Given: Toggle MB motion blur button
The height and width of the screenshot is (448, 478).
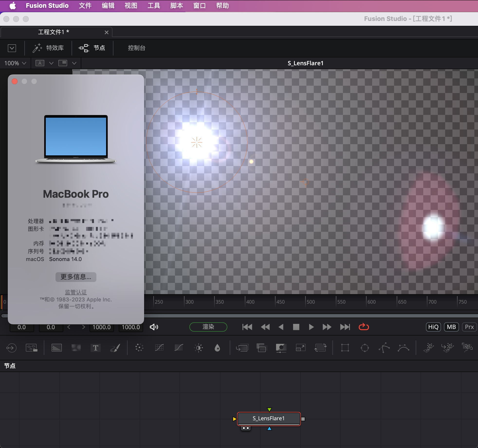Looking at the screenshot, I should pos(451,327).
